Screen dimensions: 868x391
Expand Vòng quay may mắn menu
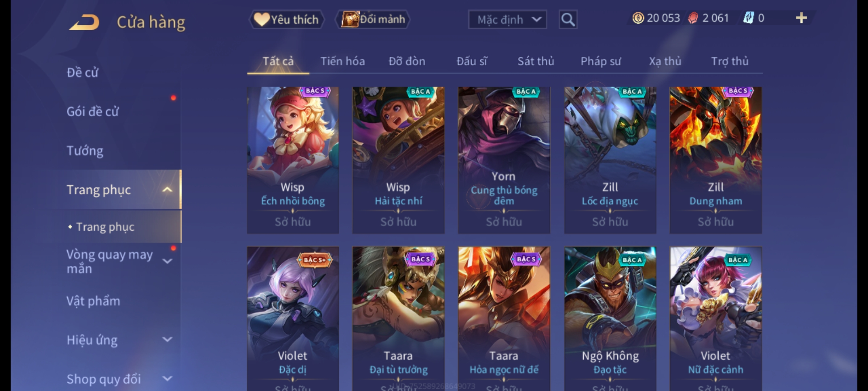coord(167,261)
